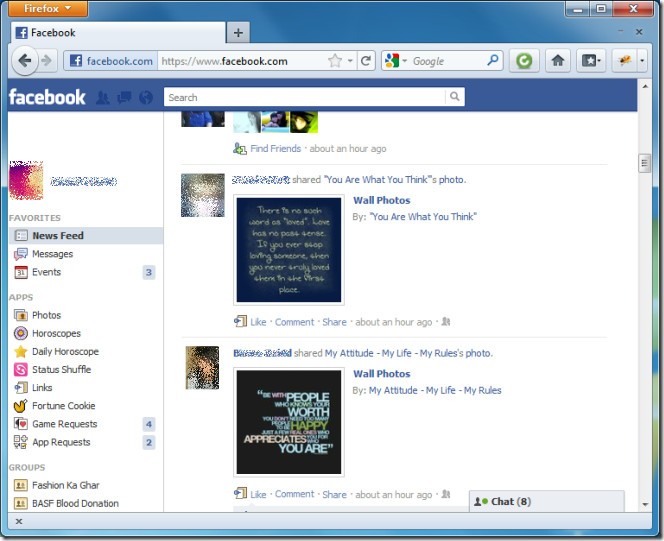This screenshot has width=664, height=541.
Task: Click the Events count badge 3
Action: tap(149, 272)
